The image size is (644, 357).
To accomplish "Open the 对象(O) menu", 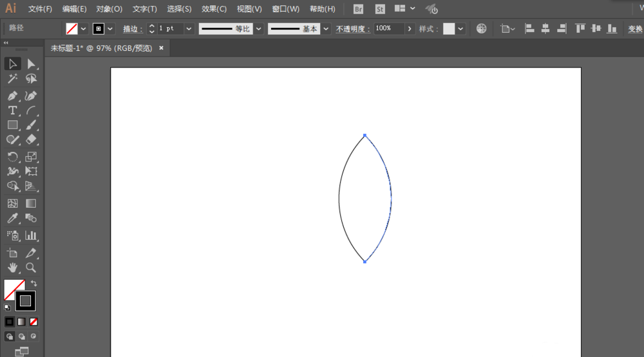I will coord(109,9).
